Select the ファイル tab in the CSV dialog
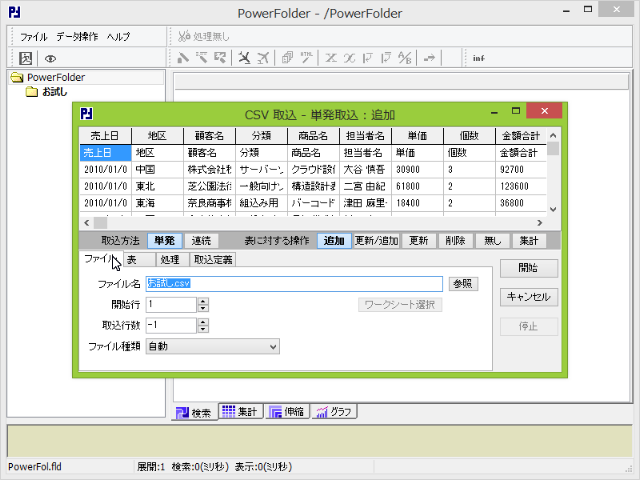This screenshot has width=640, height=480. (x=100, y=259)
